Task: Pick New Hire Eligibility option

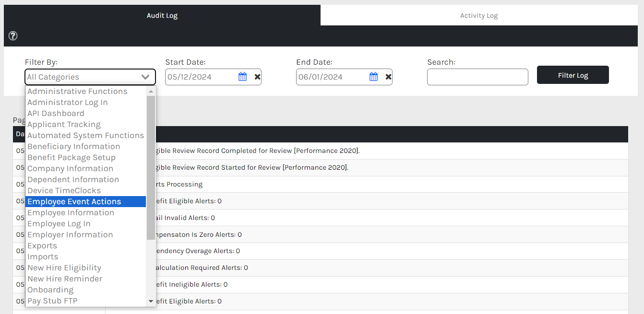Action: click(x=86, y=267)
